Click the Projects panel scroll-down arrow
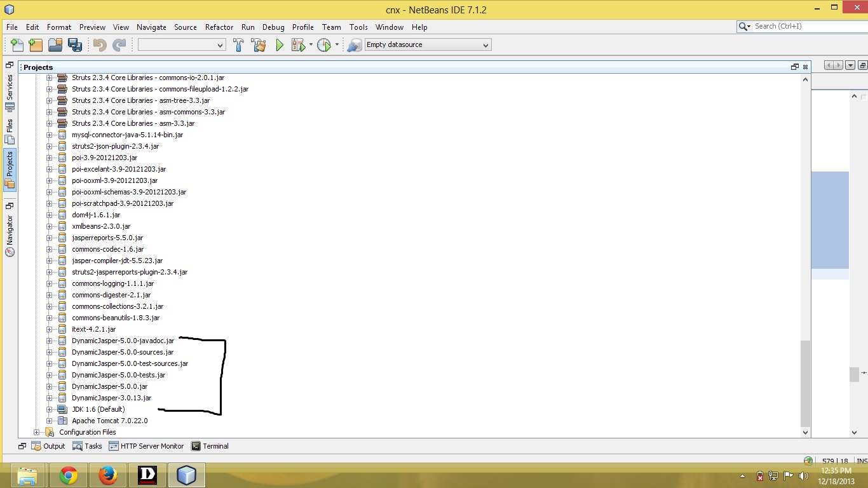Image resolution: width=868 pixels, height=488 pixels. coord(806,432)
